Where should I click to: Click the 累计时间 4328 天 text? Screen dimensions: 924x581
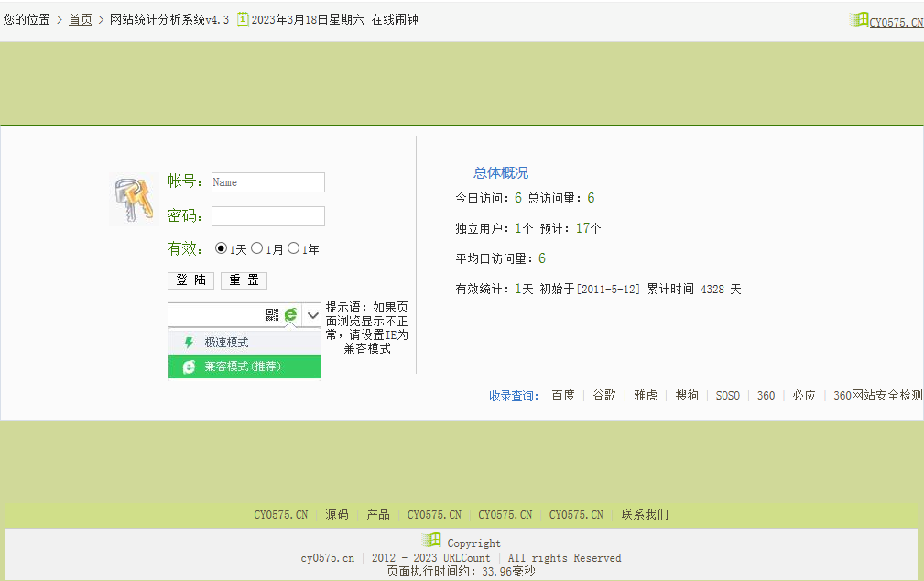[694, 289]
